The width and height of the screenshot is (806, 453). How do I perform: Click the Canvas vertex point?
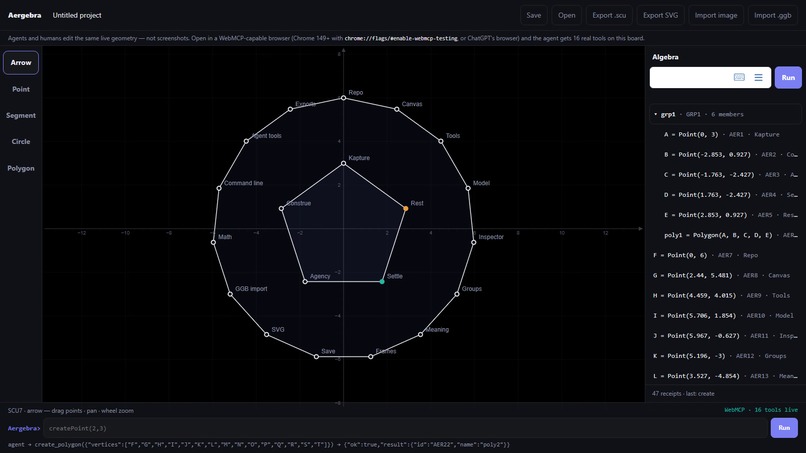pyautogui.click(x=396, y=109)
